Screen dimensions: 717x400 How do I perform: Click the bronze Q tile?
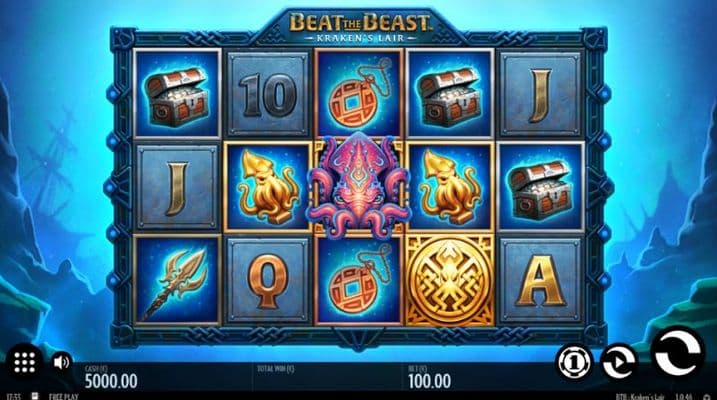click(x=268, y=281)
